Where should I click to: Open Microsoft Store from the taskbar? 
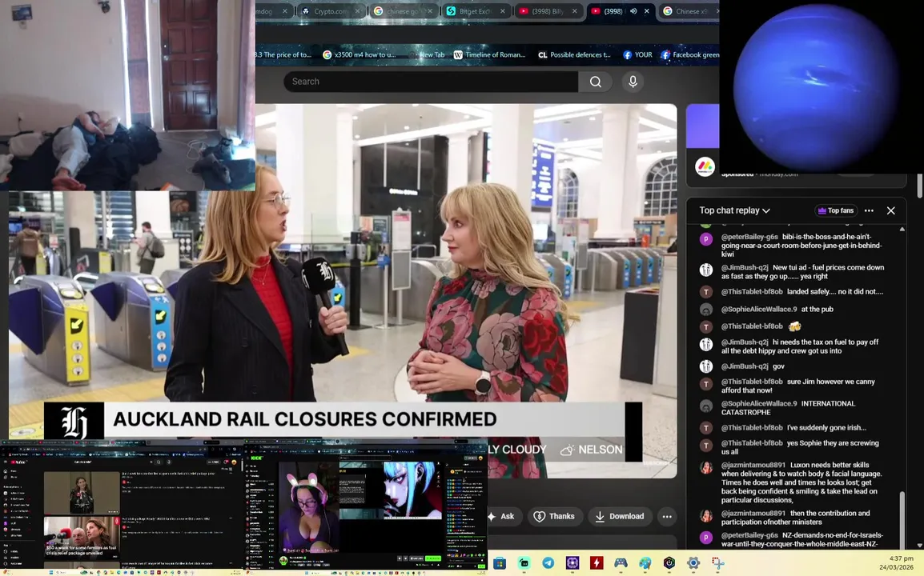(500, 563)
